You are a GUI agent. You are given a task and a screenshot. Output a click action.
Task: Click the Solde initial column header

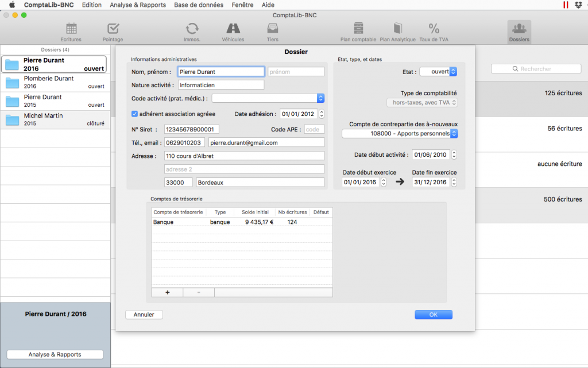pyautogui.click(x=255, y=212)
